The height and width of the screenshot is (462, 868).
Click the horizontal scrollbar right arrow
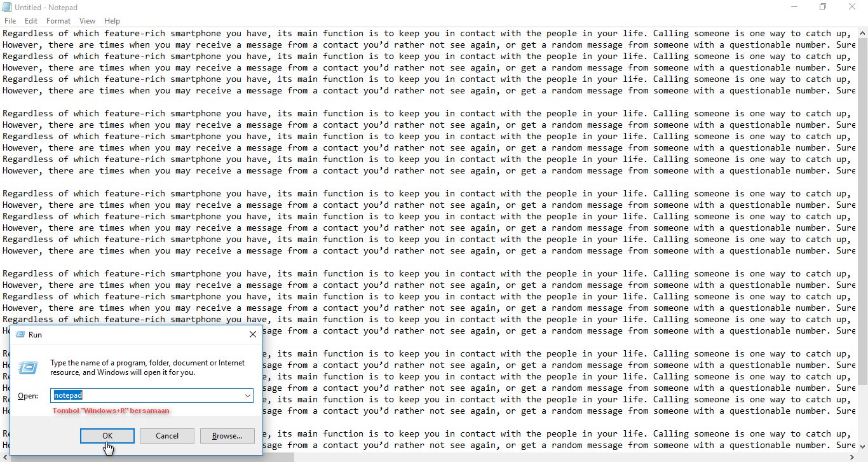[851, 456]
